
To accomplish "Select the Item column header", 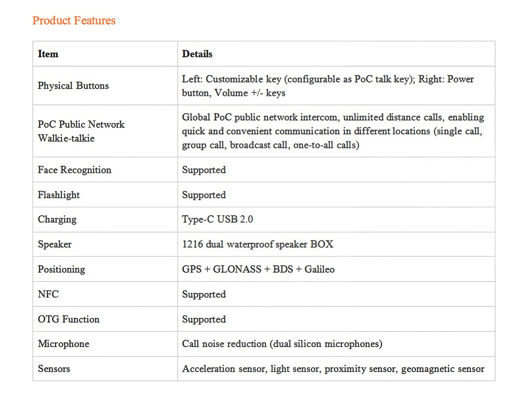I will tap(48, 54).
